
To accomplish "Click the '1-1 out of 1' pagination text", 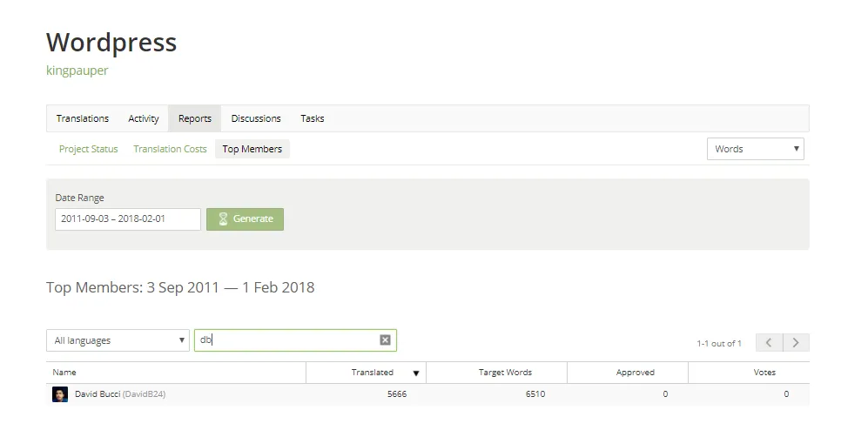I will (718, 344).
